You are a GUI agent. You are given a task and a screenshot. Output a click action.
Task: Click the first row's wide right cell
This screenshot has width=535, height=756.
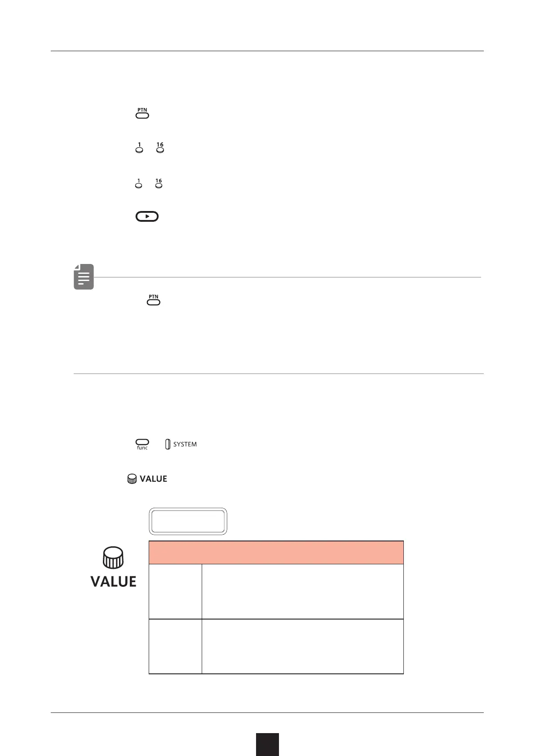click(302, 591)
